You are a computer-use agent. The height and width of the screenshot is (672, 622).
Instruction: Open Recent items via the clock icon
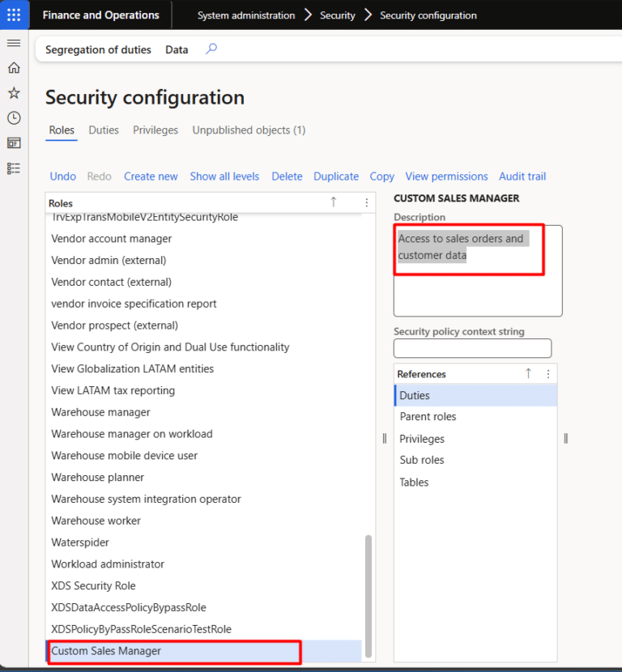pos(13,117)
